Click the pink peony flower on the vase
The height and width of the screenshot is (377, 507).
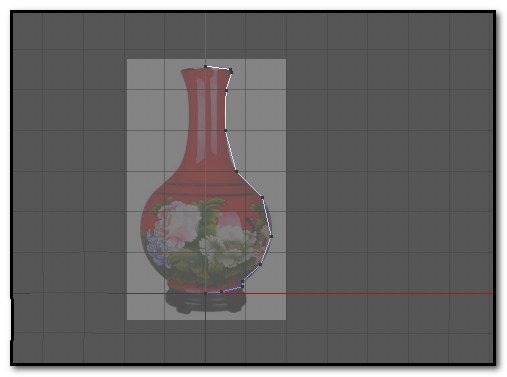click(x=178, y=223)
